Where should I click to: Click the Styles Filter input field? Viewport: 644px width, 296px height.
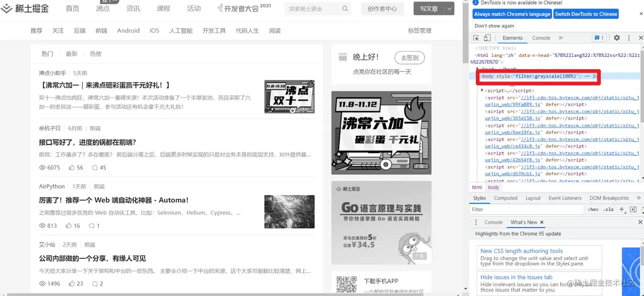coord(527,209)
